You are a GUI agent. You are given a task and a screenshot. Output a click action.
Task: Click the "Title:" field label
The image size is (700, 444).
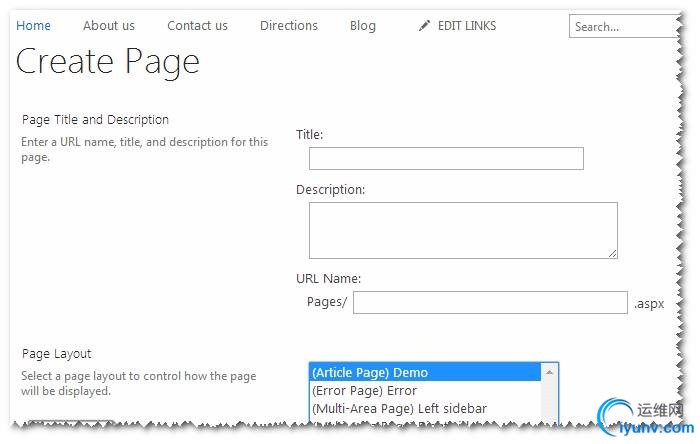(x=310, y=134)
